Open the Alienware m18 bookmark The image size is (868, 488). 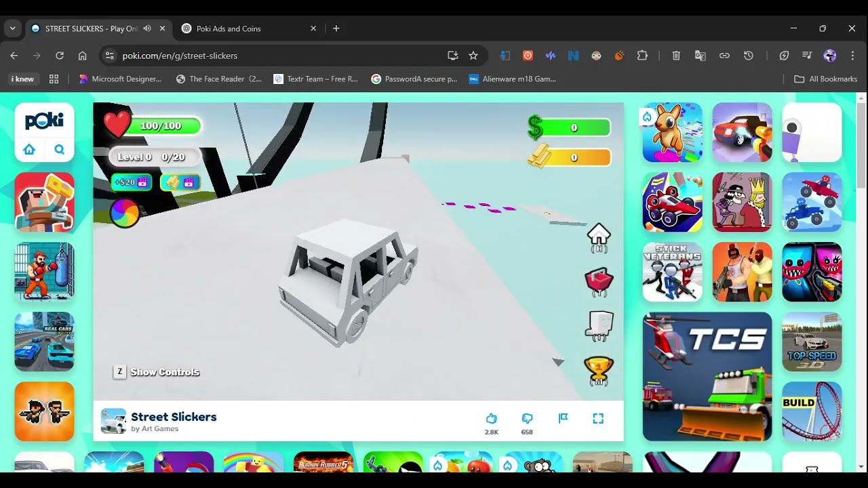pyautogui.click(x=512, y=79)
